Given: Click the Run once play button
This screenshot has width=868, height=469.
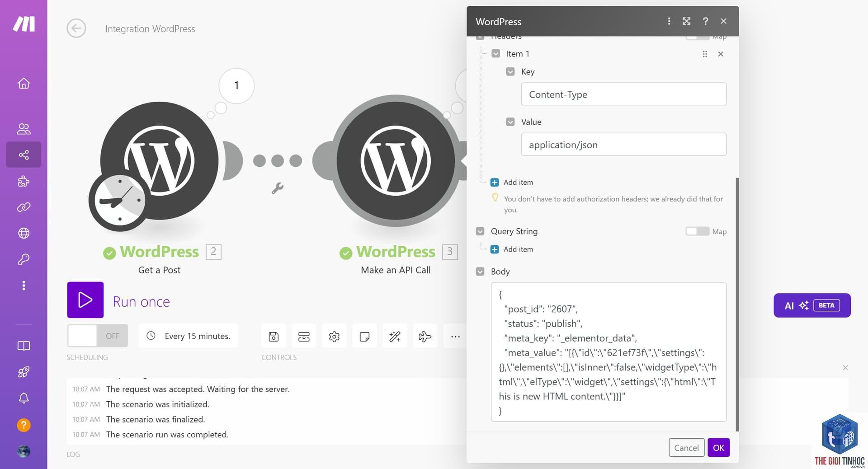Looking at the screenshot, I should coord(85,300).
